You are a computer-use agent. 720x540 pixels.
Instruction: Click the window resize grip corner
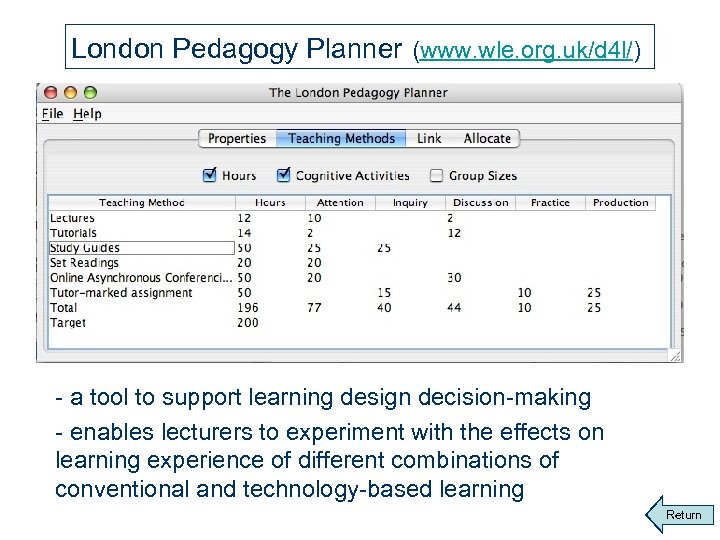(675, 355)
